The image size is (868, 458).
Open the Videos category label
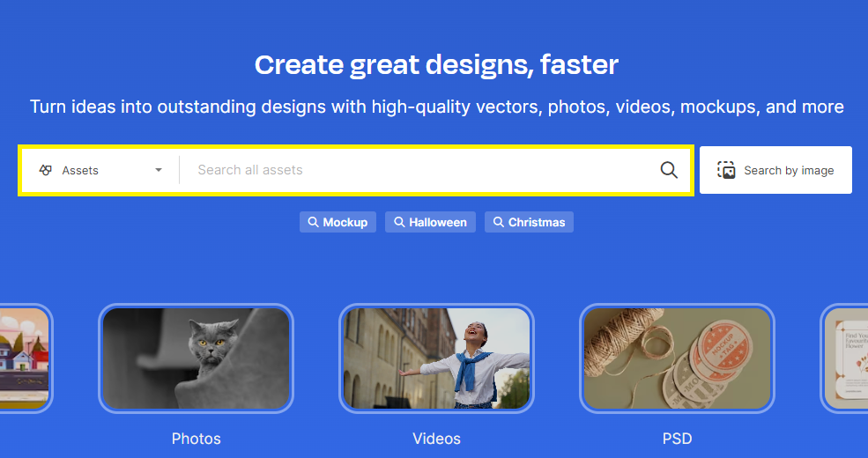(436, 439)
